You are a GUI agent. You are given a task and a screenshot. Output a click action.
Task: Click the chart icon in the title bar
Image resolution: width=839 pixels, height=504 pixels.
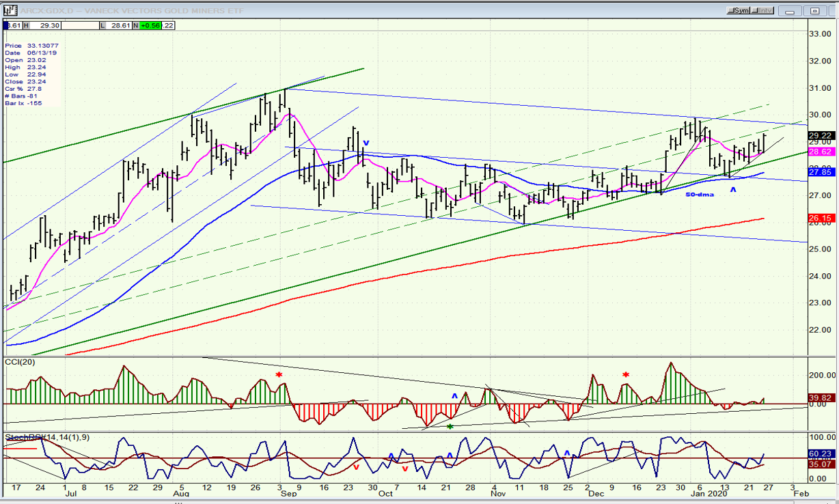(10, 10)
